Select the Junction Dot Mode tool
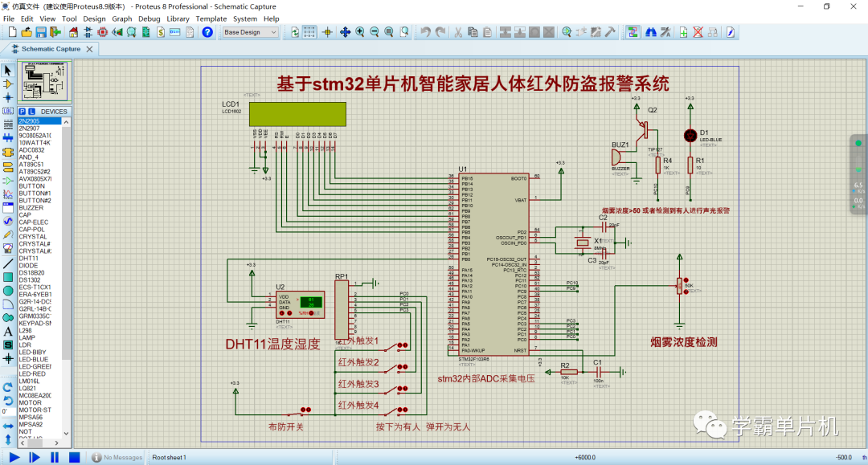Viewport: 868px width, 465px height. point(8,97)
